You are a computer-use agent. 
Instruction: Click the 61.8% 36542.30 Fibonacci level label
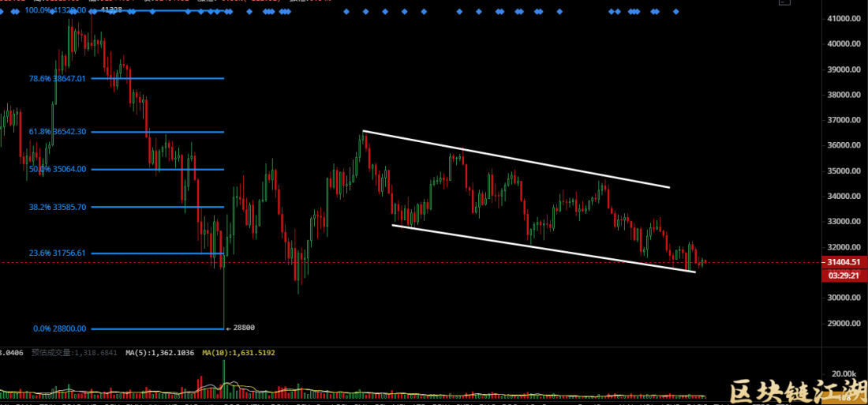tap(58, 132)
